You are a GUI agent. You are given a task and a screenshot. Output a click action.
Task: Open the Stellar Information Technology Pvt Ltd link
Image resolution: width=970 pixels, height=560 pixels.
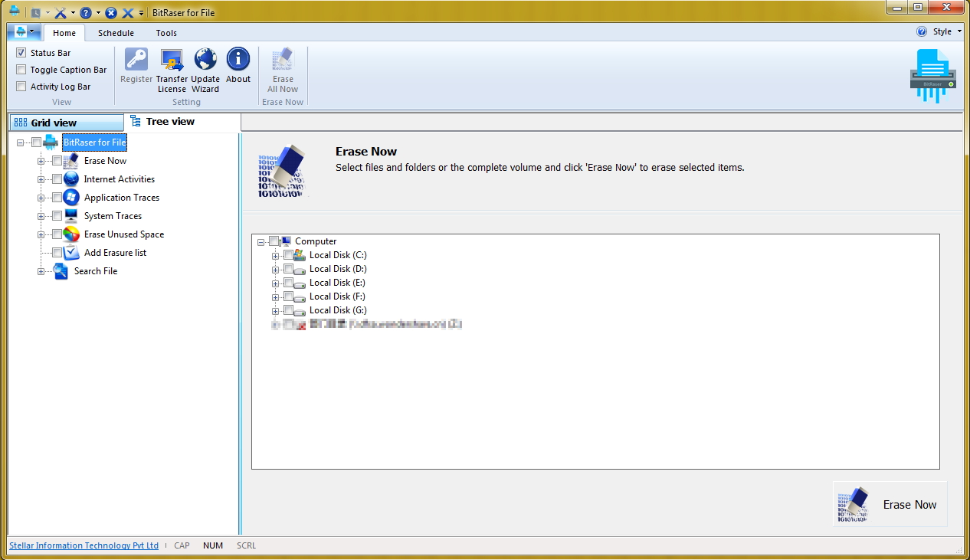pyautogui.click(x=84, y=545)
